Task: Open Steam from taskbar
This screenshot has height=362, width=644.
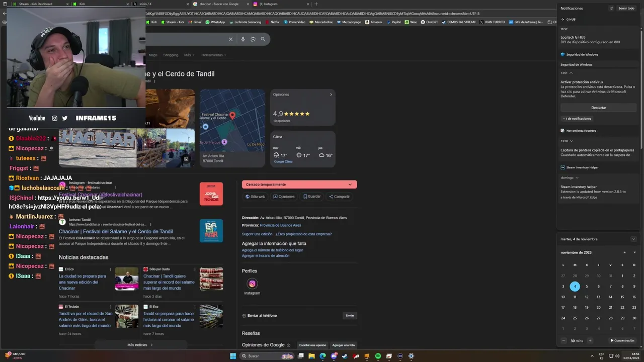Action: click(x=345, y=356)
